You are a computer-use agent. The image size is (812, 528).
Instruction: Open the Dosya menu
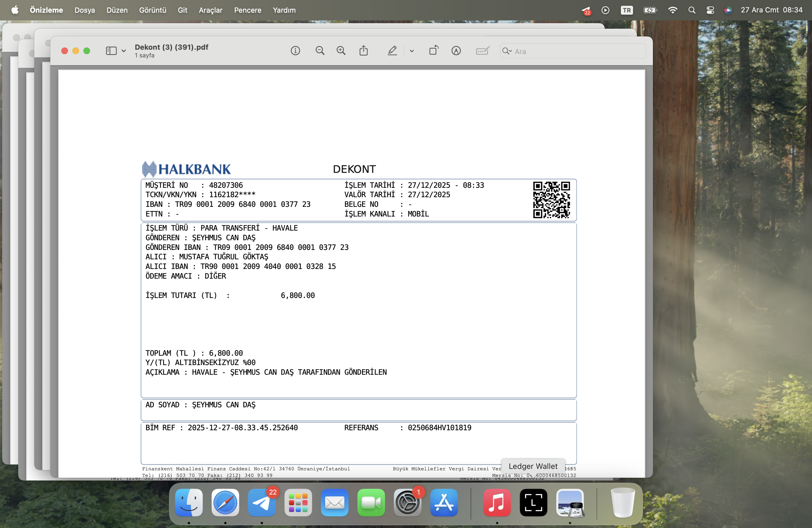point(85,10)
